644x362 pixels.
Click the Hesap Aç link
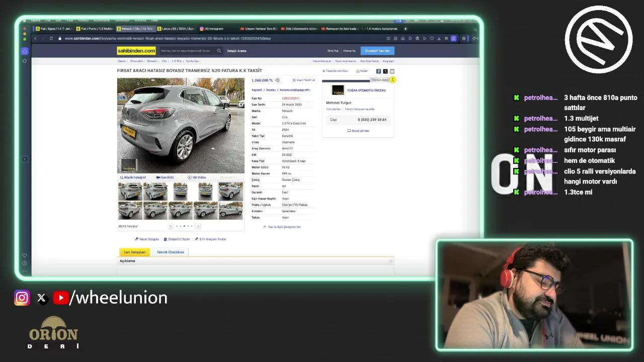[349, 51]
